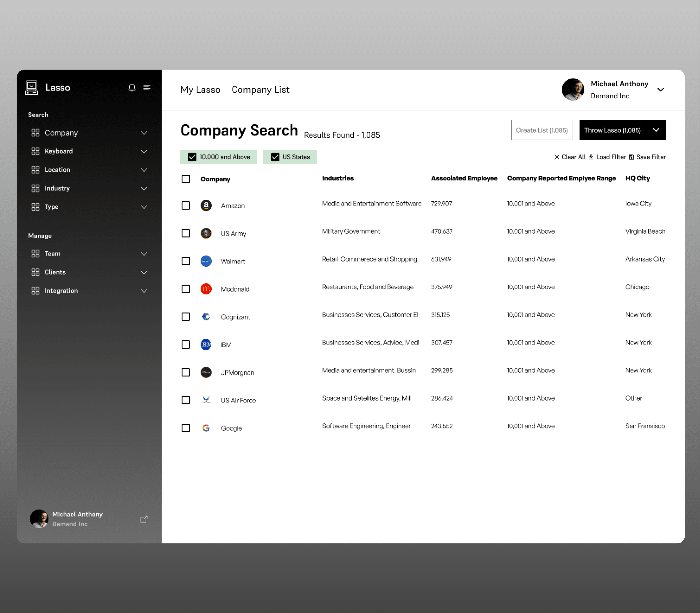
Task: Click the X icon beside Clear All
Action: (557, 157)
